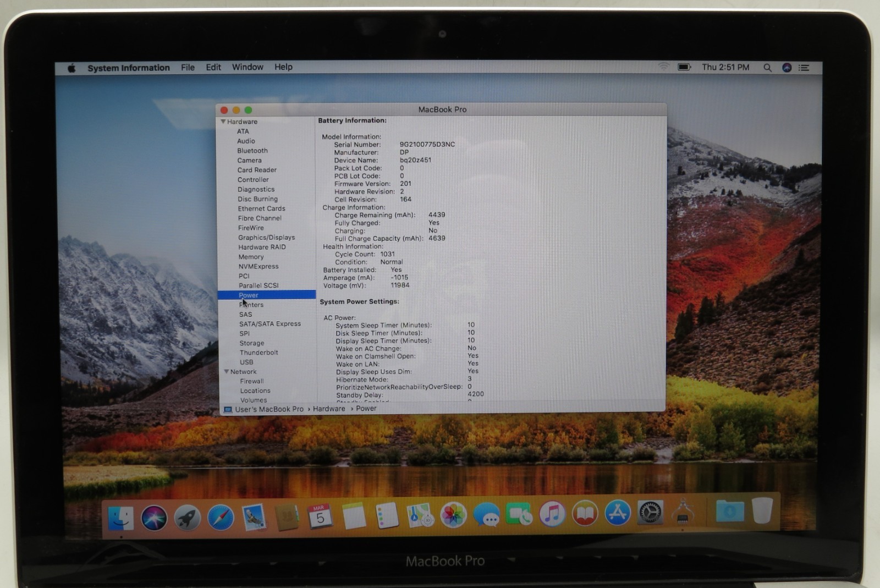Select Bluetooth in the sidebar
880x588 pixels.
click(x=252, y=151)
